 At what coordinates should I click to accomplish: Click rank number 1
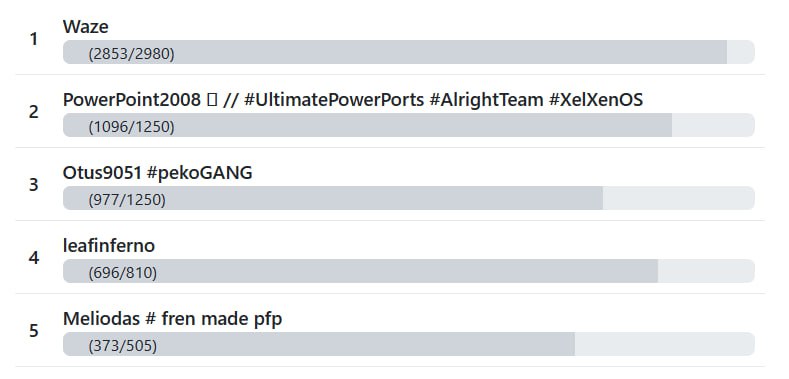[x=34, y=39]
